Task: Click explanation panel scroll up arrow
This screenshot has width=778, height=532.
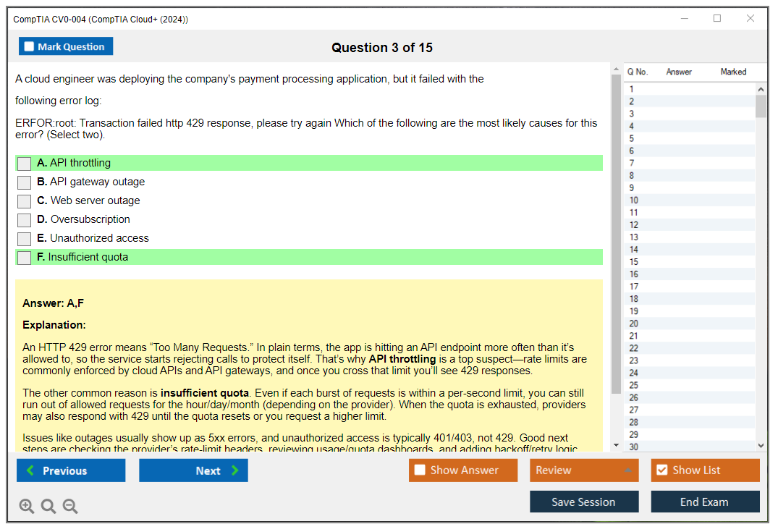Action: click(x=616, y=70)
